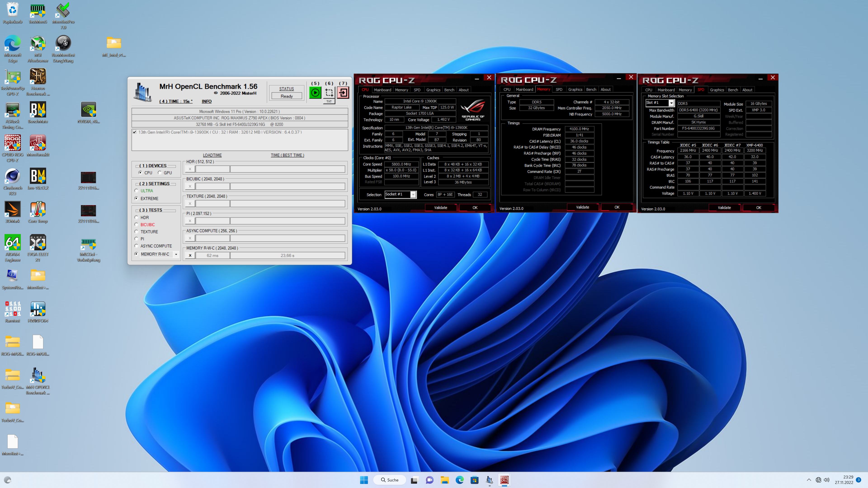This screenshot has height=488, width=868.
Task: Click HDR result x button
Action: [x=190, y=169]
